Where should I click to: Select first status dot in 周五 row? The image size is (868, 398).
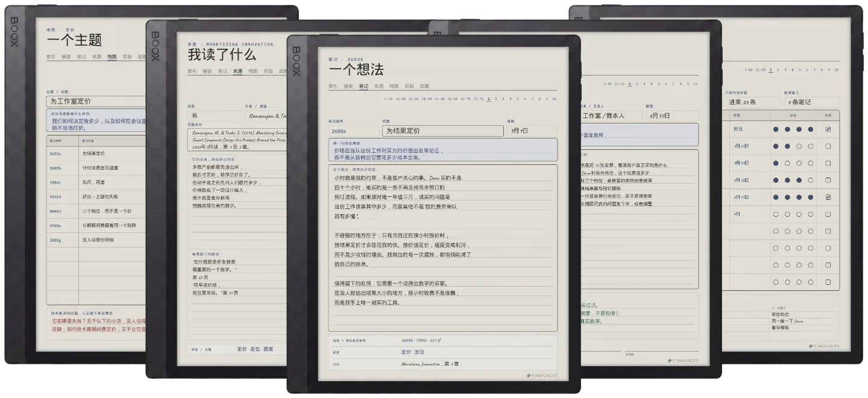pyautogui.click(x=776, y=129)
